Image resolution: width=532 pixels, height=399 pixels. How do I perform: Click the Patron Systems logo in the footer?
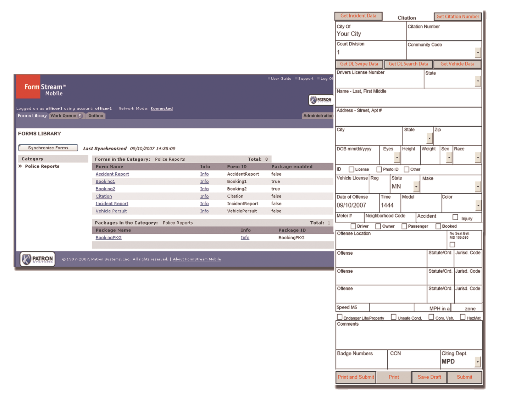(x=37, y=259)
